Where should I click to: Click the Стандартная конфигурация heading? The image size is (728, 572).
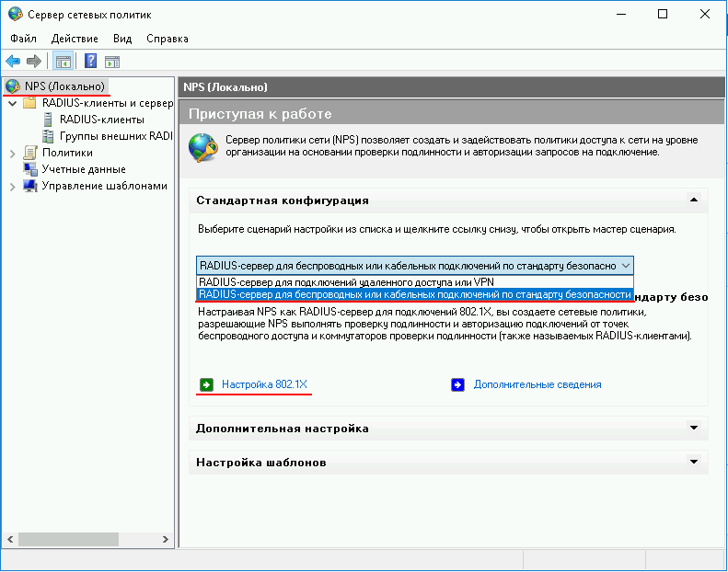[283, 200]
